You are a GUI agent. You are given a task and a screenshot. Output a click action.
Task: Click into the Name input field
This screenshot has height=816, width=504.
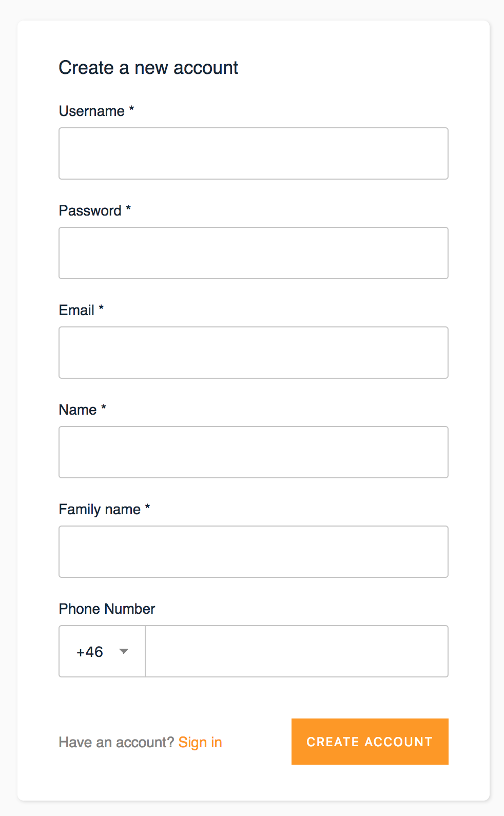click(253, 452)
